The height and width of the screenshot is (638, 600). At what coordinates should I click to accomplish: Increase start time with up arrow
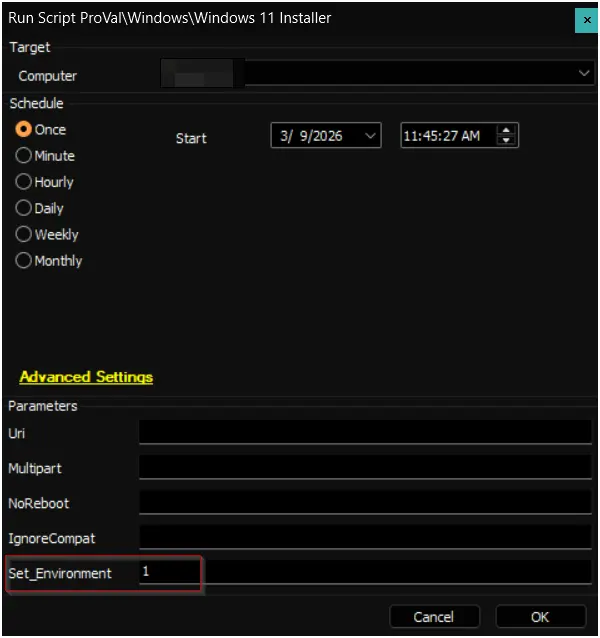(507, 130)
